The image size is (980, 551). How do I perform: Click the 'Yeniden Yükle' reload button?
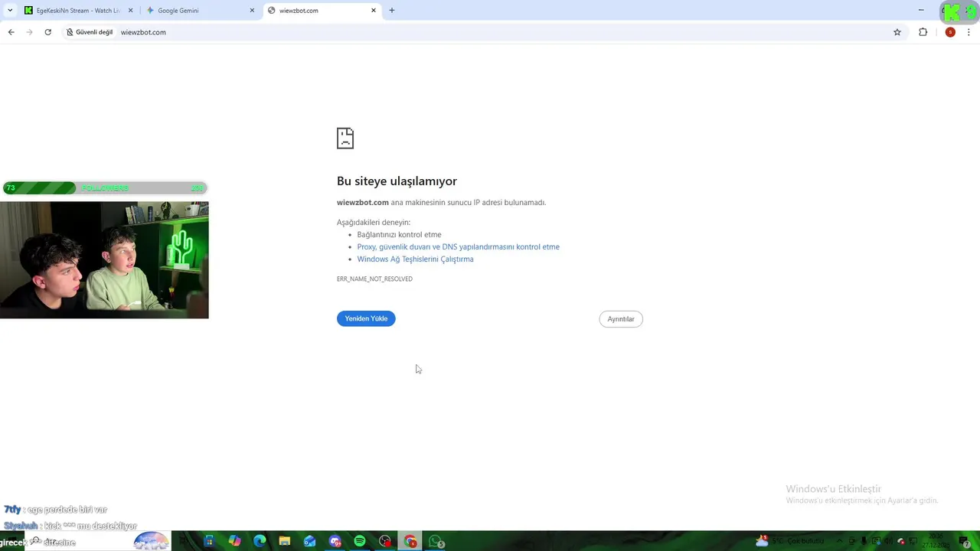366,318
